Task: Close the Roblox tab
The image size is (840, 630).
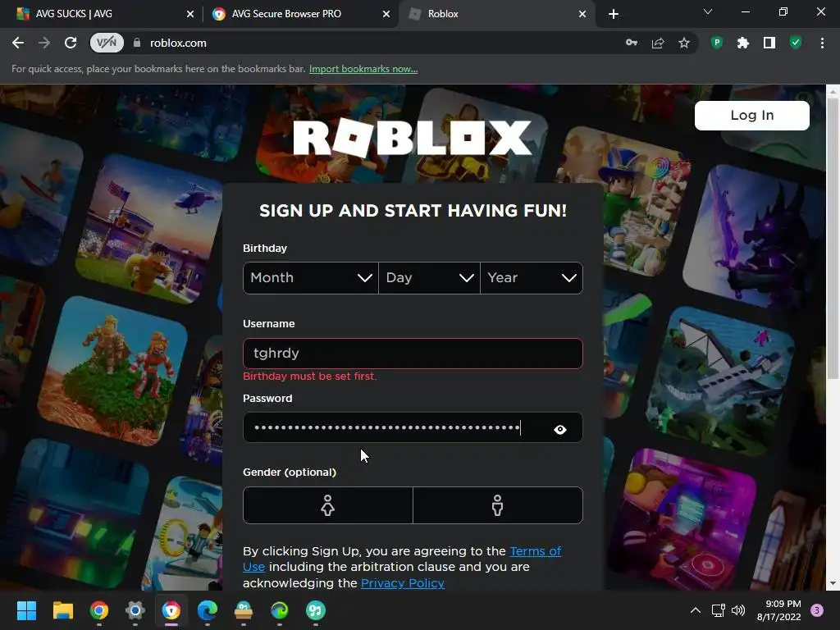Action: coord(582,14)
